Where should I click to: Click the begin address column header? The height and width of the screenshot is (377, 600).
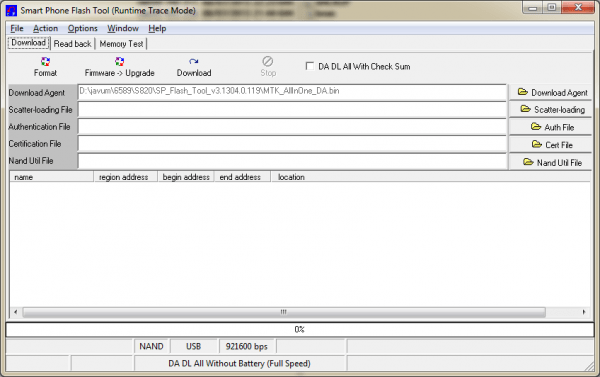[x=186, y=177]
